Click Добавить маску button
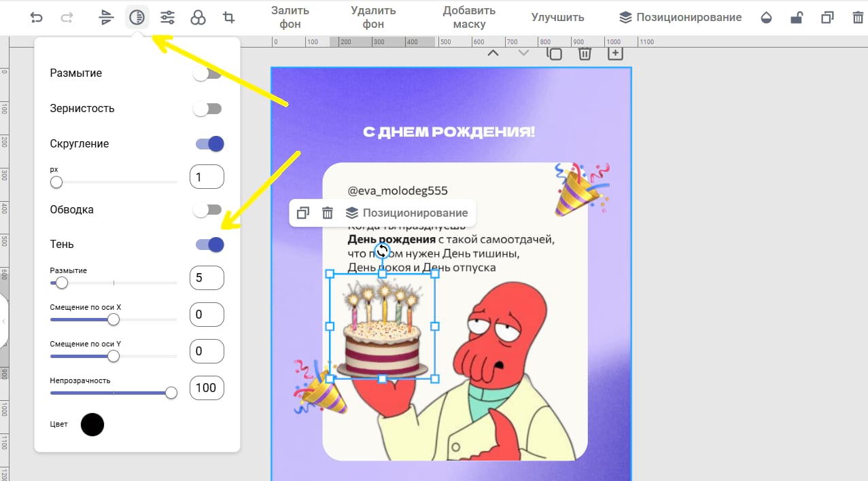Screen dimensions: 868x481 [x=469, y=18]
